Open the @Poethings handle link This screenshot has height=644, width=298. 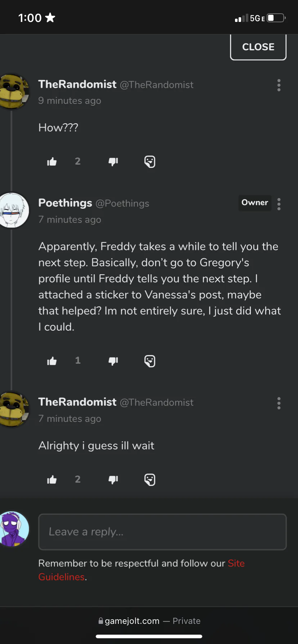(122, 203)
